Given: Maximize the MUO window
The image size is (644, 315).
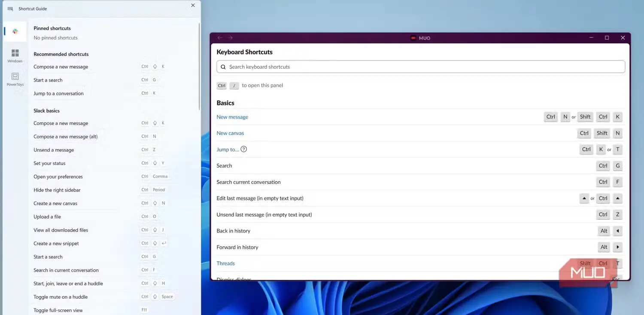Looking at the screenshot, I should [x=607, y=38].
